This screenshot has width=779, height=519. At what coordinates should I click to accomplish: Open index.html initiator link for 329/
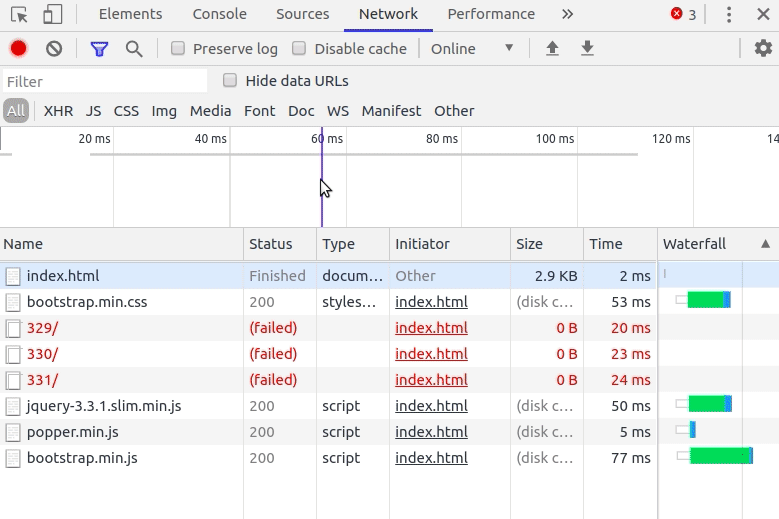click(x=431, y=328)
